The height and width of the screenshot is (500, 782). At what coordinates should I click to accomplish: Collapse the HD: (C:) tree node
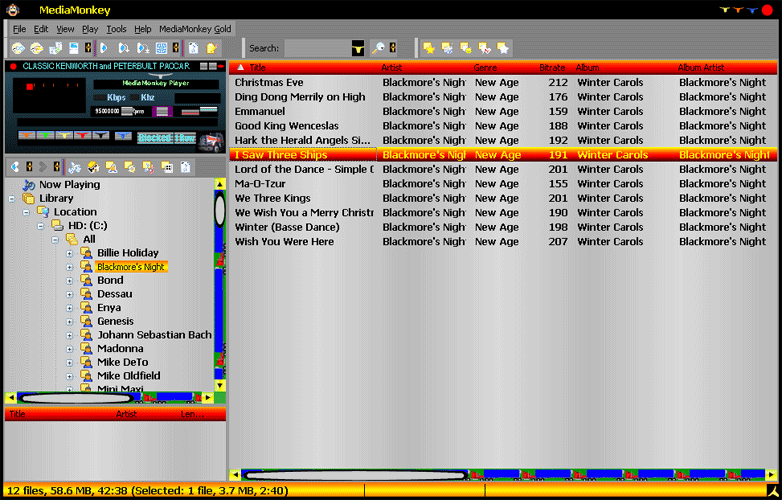[x=40, y=226]
